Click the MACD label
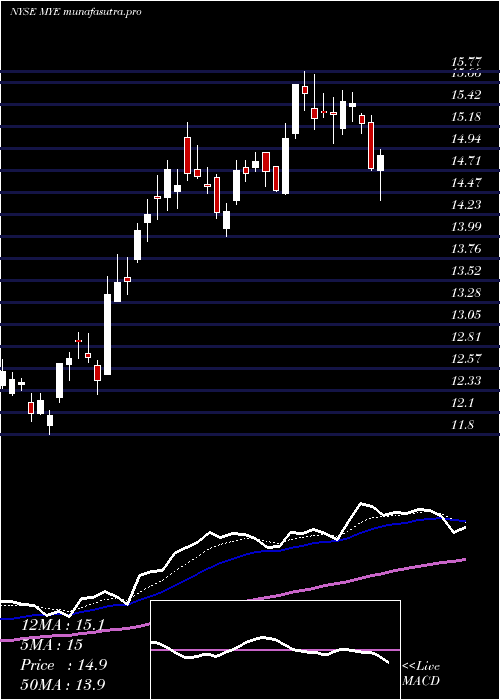Image resolution: width=500 pixels, height=700 pixels. coord(421,681)
